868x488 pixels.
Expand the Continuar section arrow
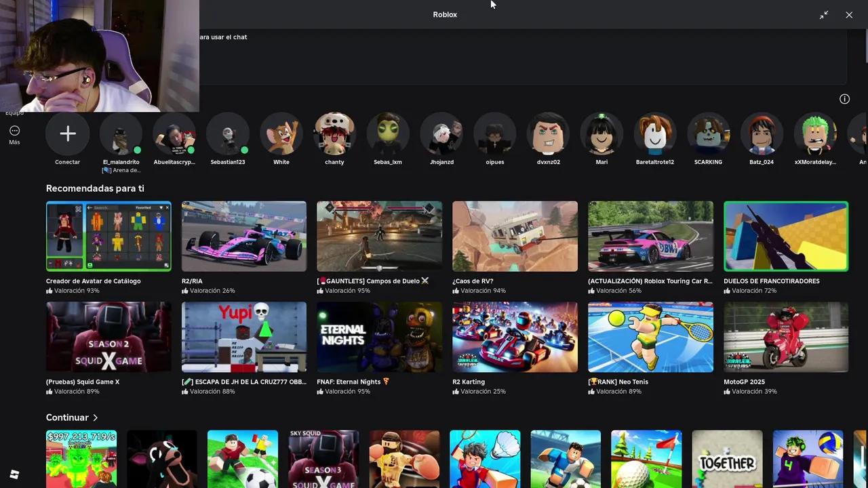pyautogui.click(x=96, y=418)
